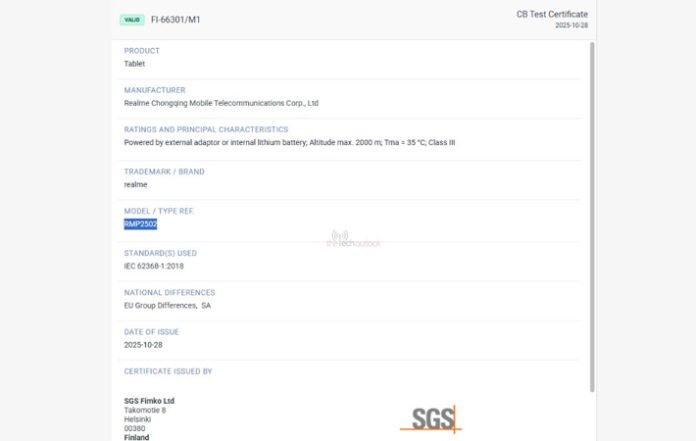
Task: Click the SGS logo at the bottom
Action: click(430, 419)
